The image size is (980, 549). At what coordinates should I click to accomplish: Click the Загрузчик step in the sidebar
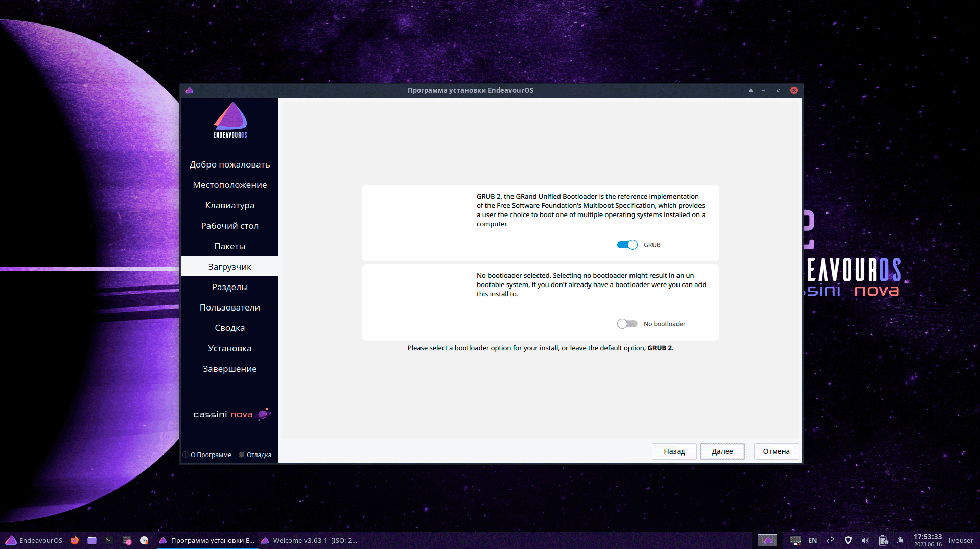[x=230, y=267]
